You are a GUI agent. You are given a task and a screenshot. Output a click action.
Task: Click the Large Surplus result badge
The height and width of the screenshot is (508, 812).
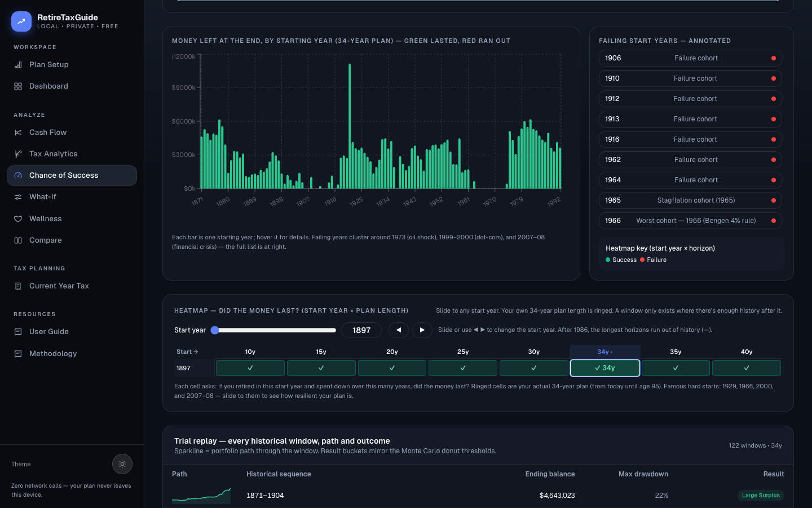761,496
